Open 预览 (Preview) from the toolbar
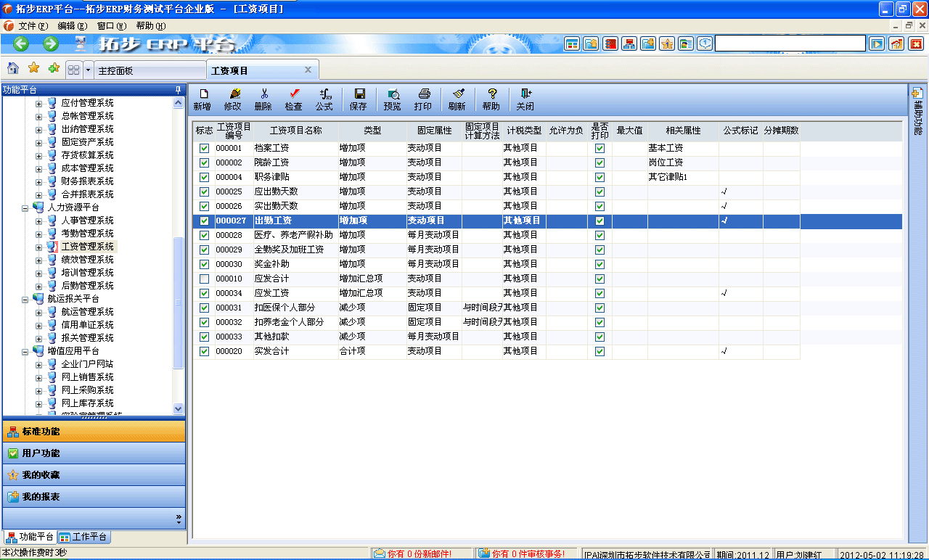The height and width of the screenshot is (560, 929). [x=393, y=99]
